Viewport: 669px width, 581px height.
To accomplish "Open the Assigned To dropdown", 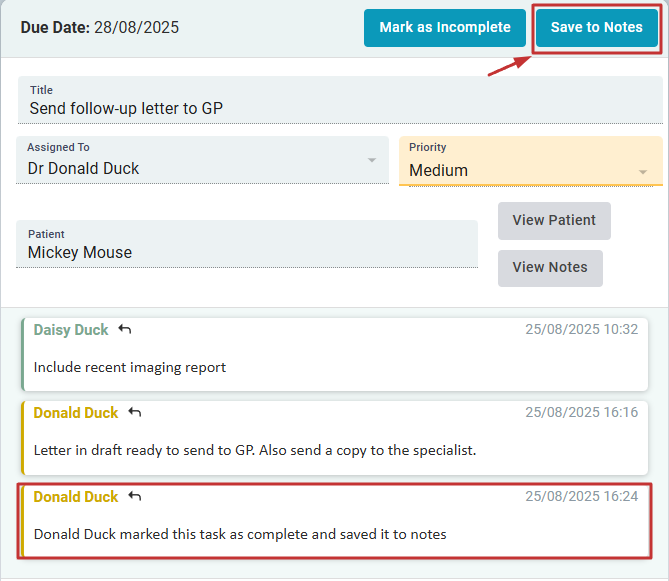I will [372, 161].
